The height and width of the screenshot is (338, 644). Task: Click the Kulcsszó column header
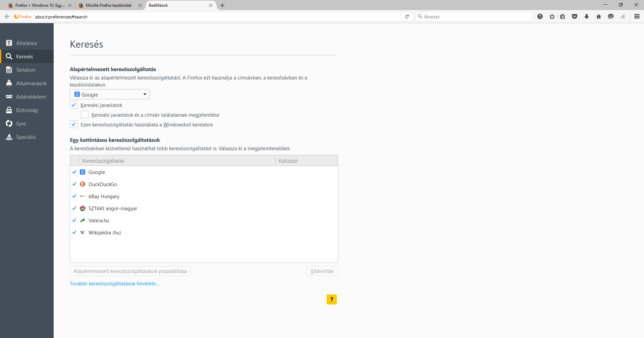pos(288,161)
